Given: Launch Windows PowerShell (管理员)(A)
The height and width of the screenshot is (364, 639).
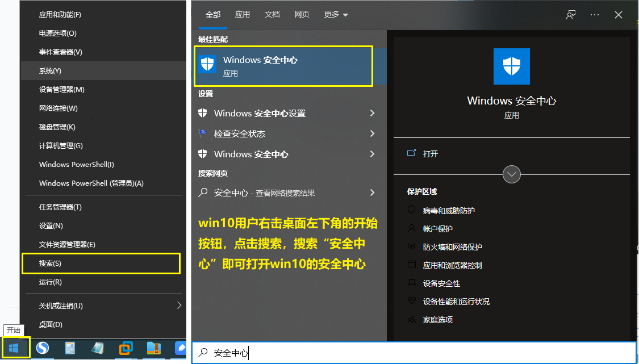Looking at the screenshot, I should click(103, 183).
